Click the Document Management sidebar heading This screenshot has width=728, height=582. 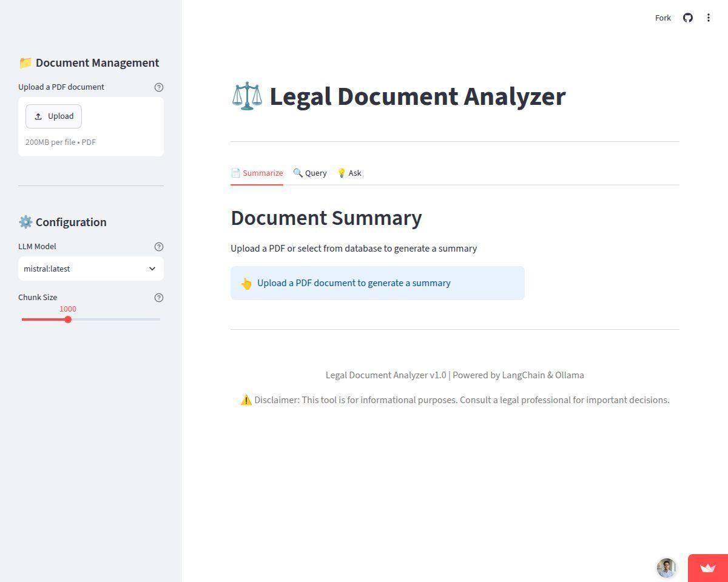pos(89,63)
